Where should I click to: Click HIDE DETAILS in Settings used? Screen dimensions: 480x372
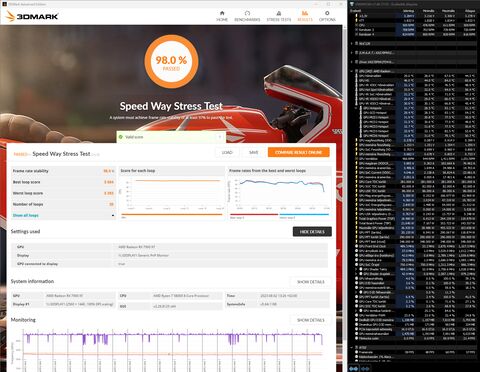tap(312, 232)
